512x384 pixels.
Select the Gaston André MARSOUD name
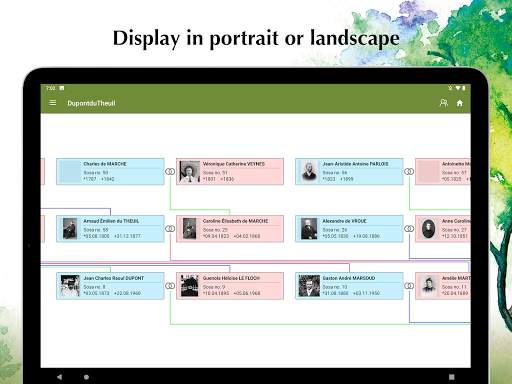pyautogui.click(x=349, y=278)
